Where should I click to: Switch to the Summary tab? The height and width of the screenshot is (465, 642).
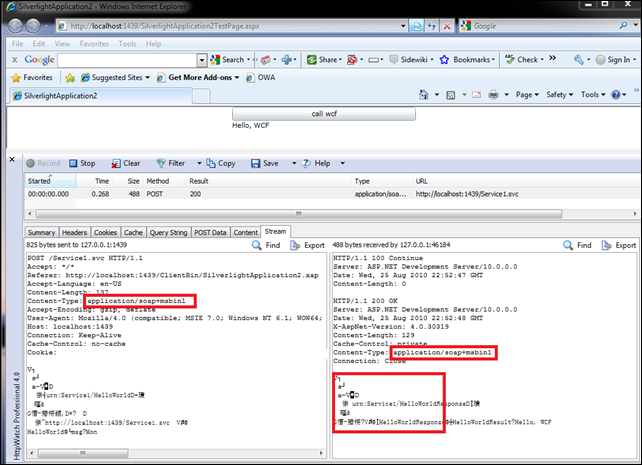(x=41, y=232)
